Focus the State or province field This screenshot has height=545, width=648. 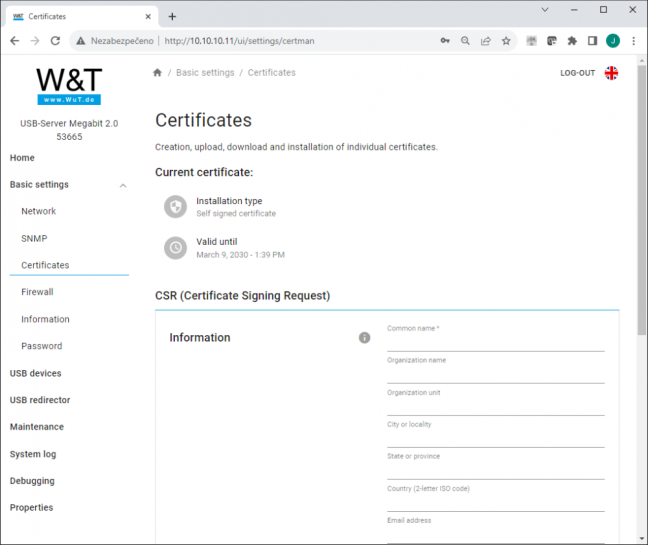(496, 471)
